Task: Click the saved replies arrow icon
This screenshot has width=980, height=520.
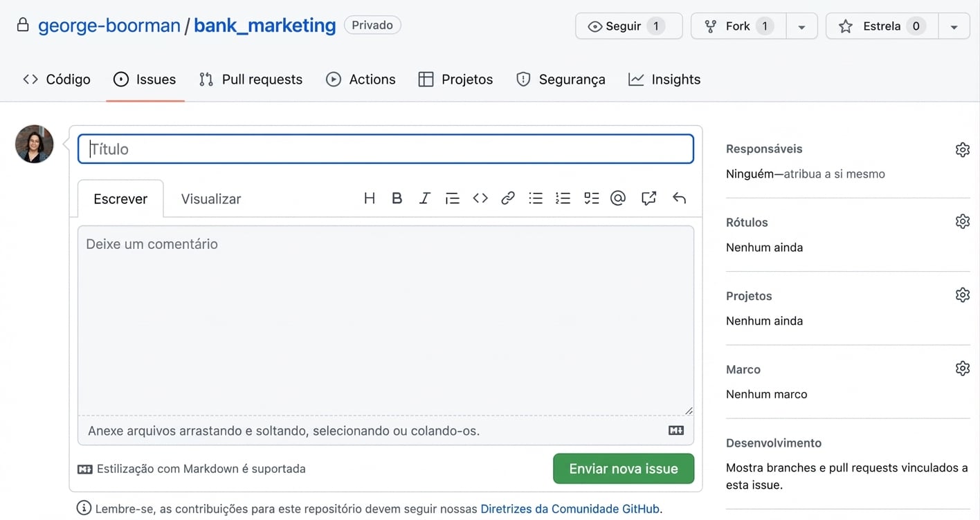Action: (x=679, y=198)
